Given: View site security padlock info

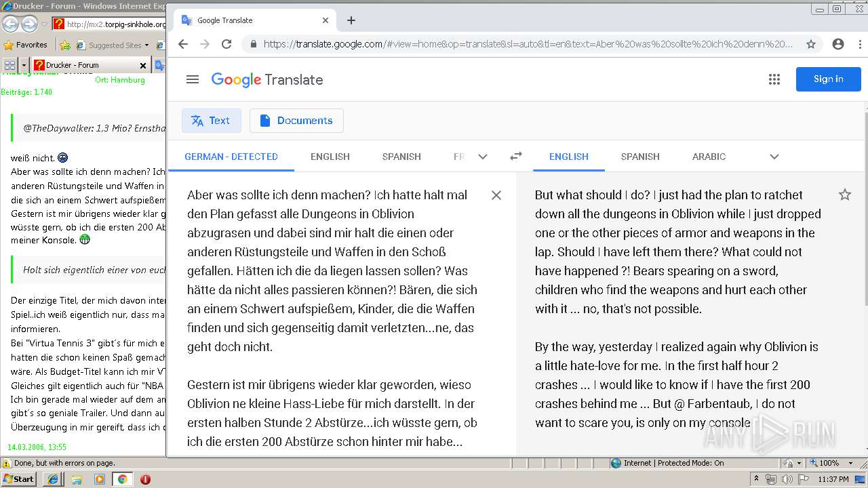Looking at the screenshot, I should click(x=254, y=44).
